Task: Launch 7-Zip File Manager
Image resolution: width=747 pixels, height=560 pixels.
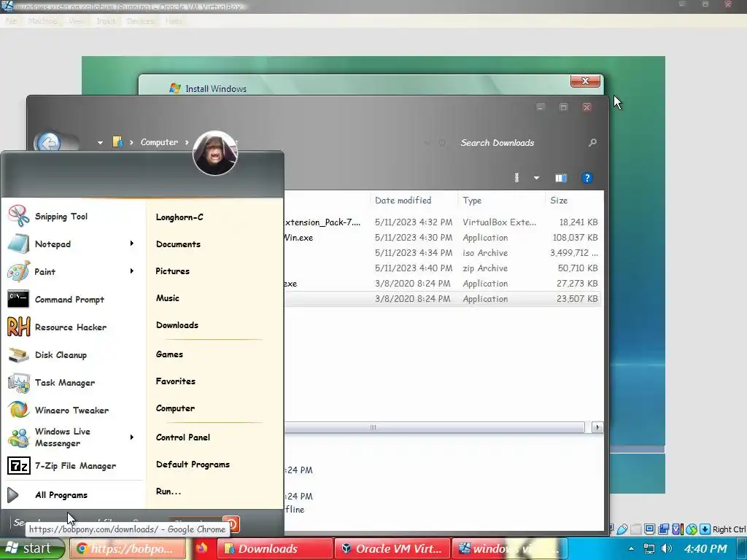Action: click(x=75, y=466)
